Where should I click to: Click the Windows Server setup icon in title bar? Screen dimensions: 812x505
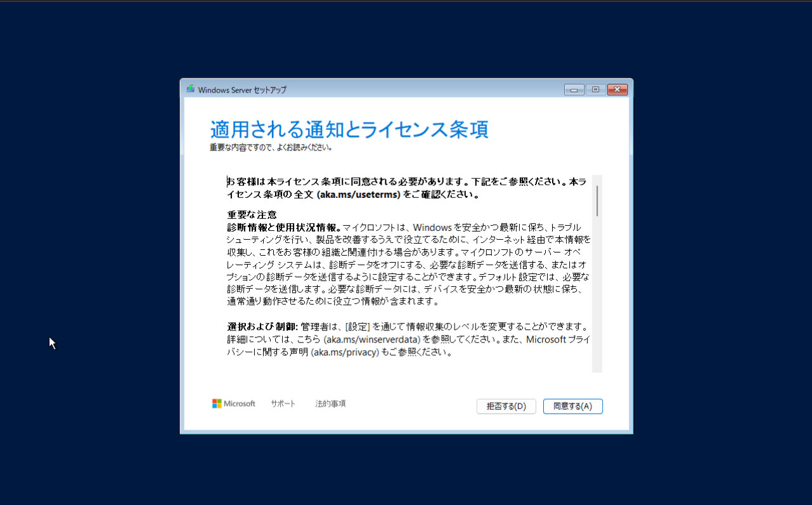tap(190, 89)
